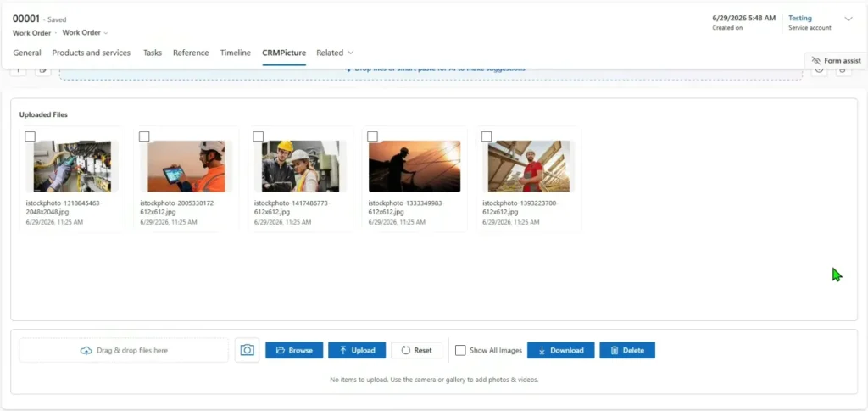The height and width of the screenshot is (411, 868).
Task: Open the red-shirt solar worker thumbnail
Action: click(529, 166)
